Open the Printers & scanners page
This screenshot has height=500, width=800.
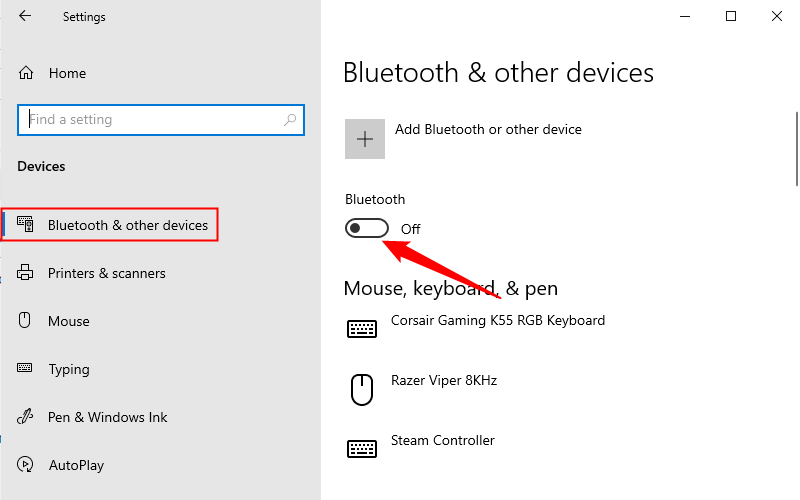[106, 273]
